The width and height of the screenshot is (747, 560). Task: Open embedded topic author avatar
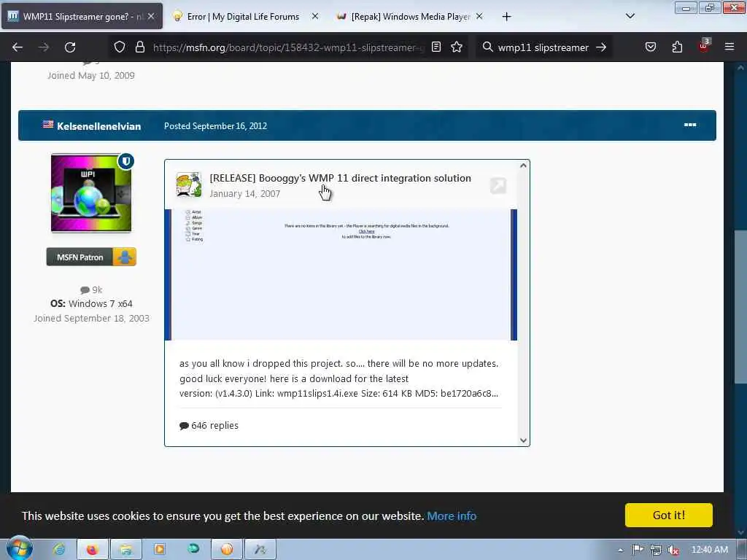click(x=189, y=184)
